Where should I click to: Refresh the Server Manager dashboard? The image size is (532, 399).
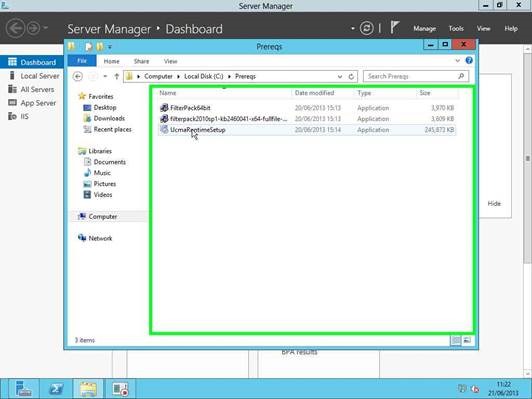tap(366, 28)
